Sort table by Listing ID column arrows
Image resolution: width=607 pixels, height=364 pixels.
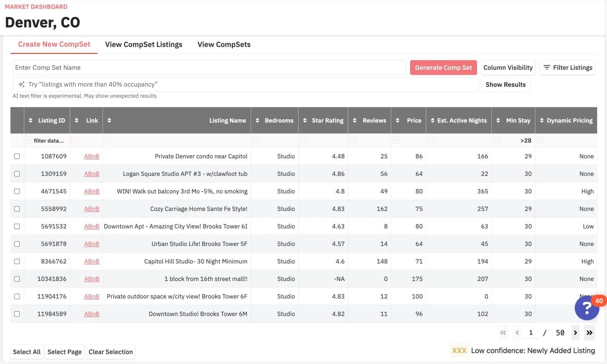pyautogui.click(x=31, y=121)
